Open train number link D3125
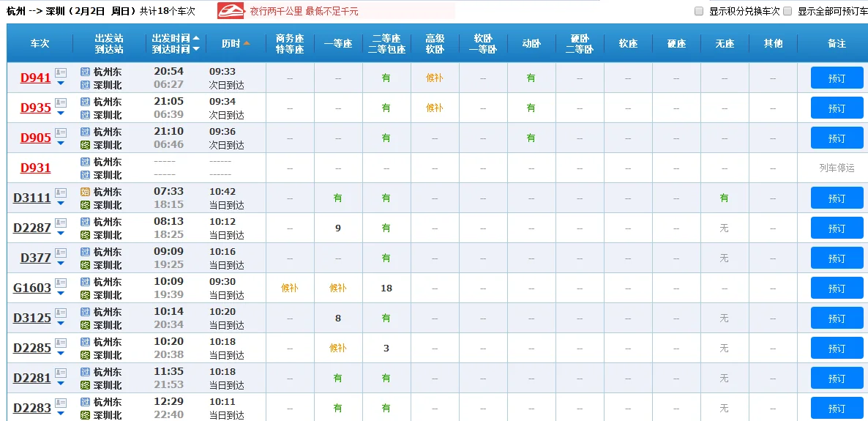 [32, 318]
